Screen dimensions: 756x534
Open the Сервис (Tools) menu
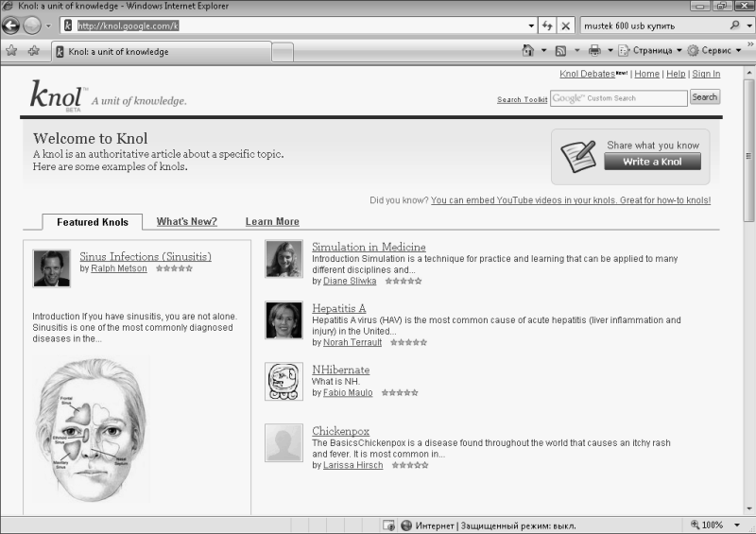714,50
